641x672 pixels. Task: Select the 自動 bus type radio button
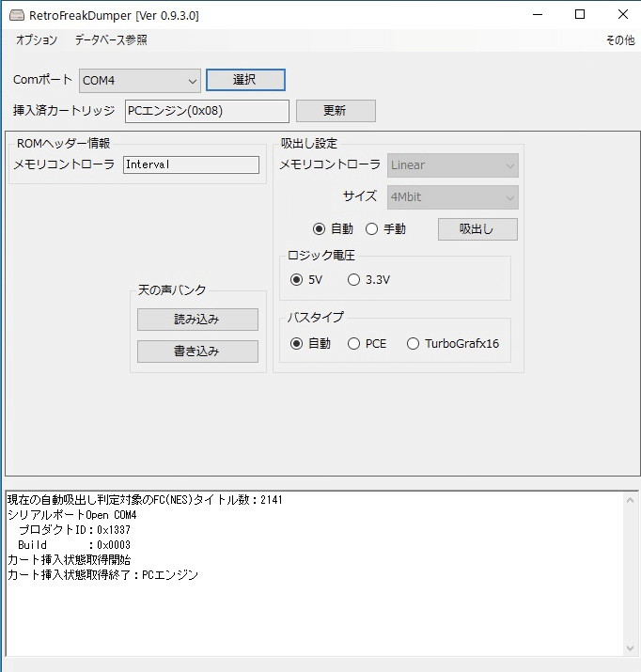pos(296,344)
